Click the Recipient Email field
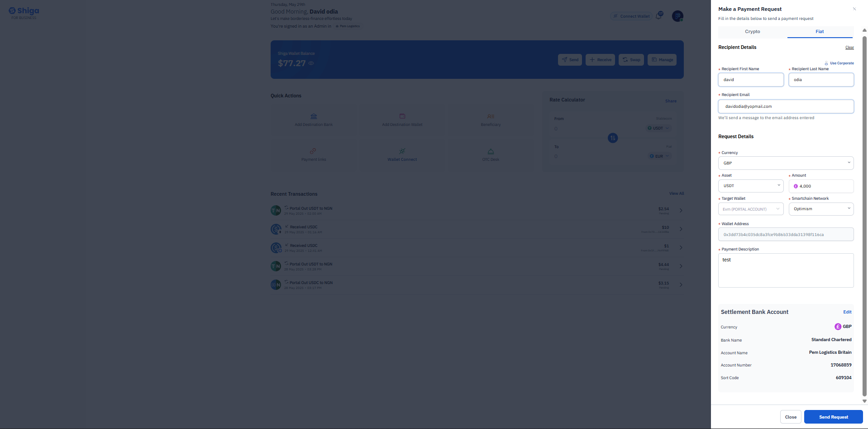The width and height of the screenshot is (868, 429). pos(786,106)
